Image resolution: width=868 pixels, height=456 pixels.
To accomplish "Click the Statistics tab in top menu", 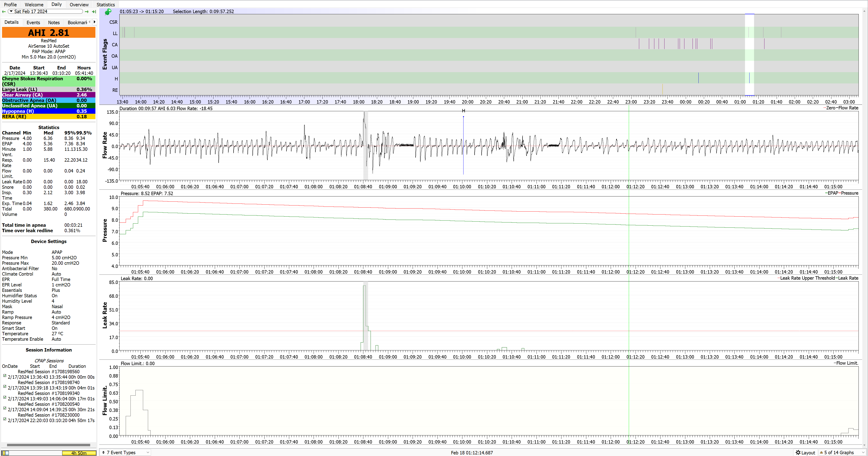I will pyautogui.click(x=106, y=5).
